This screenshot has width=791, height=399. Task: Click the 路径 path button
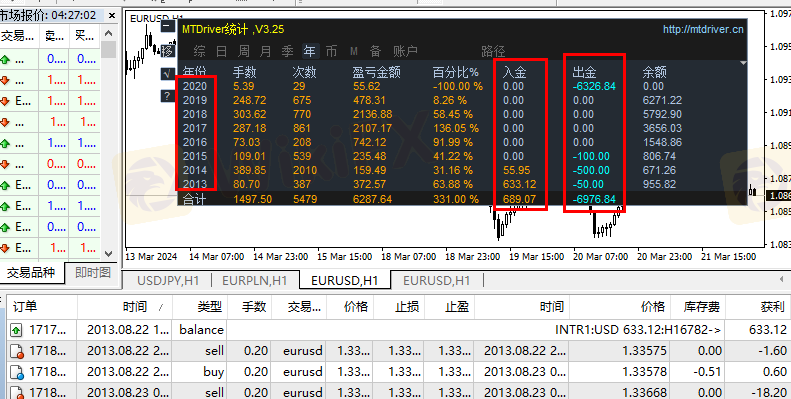(x=493, y=51)
